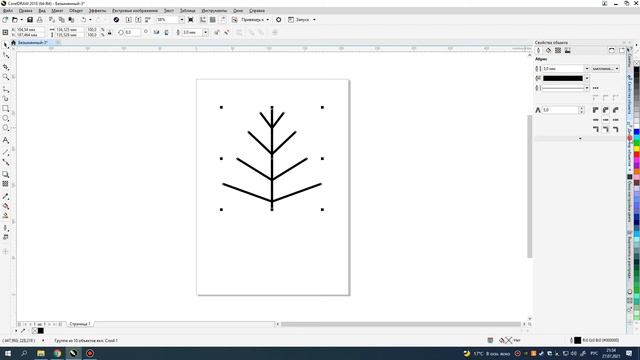Click the New document icon

click(x=5, y=20)
